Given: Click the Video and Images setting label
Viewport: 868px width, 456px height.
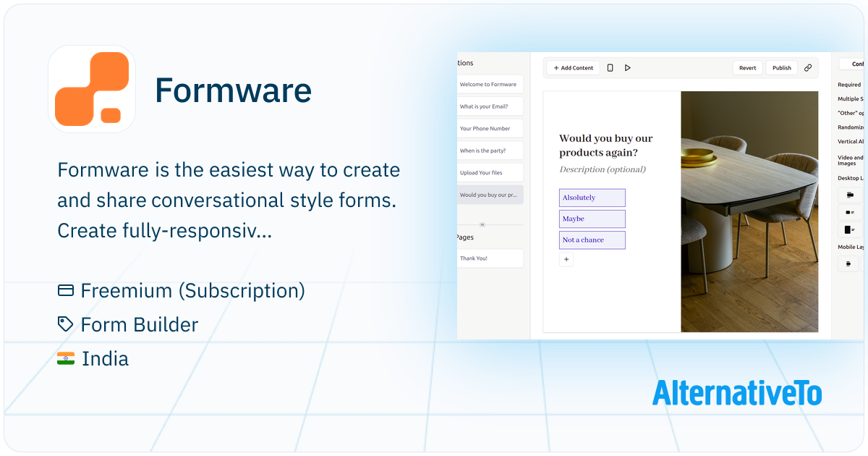Looking at the screenshot, I should [x=851, y=160].
